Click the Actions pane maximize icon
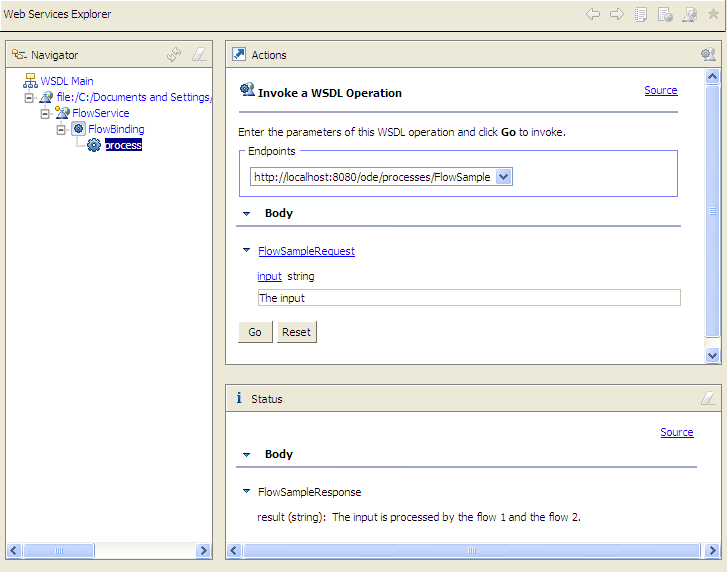Screen dimensions: 727x572 click(x=708, y=54)
